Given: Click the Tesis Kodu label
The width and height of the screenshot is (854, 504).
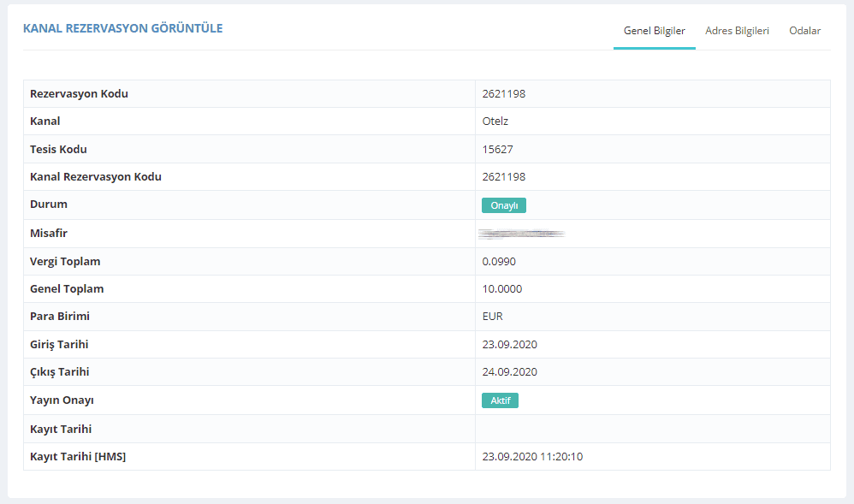Looking at the screenshot, I should coord(58,149).
